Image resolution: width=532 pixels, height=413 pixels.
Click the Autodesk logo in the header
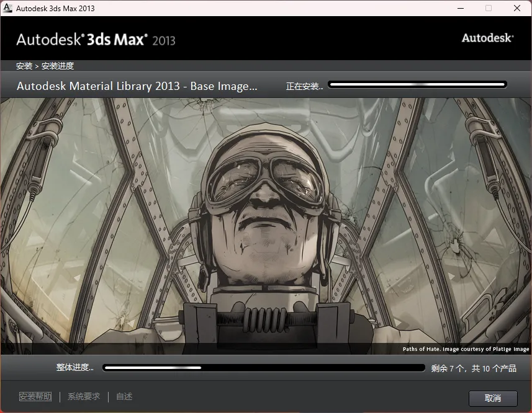tap(487, 38)
